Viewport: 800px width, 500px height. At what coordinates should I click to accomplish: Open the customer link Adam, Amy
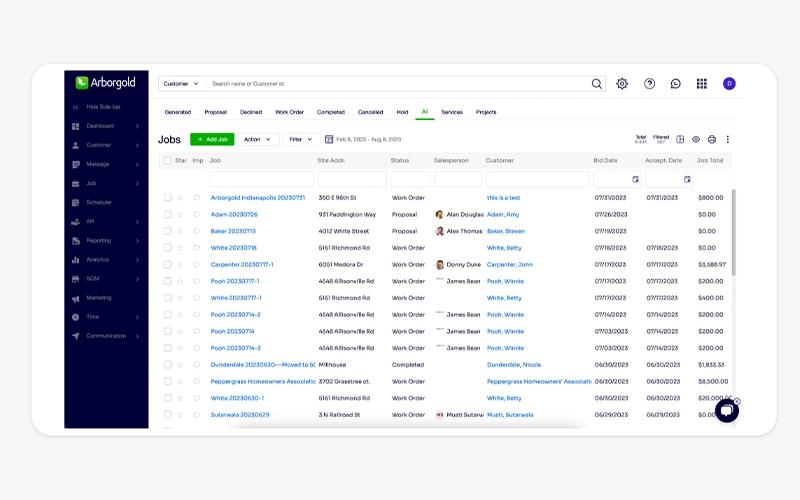(503, 214)
